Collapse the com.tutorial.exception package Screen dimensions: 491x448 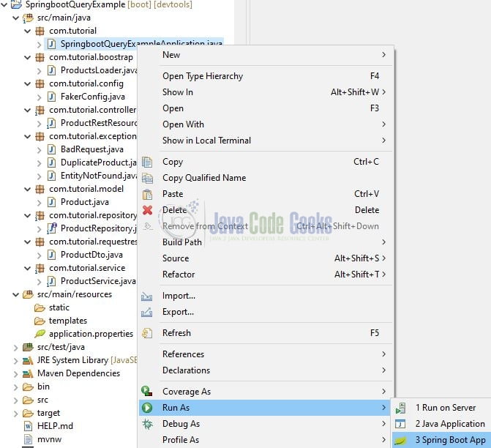28,136
